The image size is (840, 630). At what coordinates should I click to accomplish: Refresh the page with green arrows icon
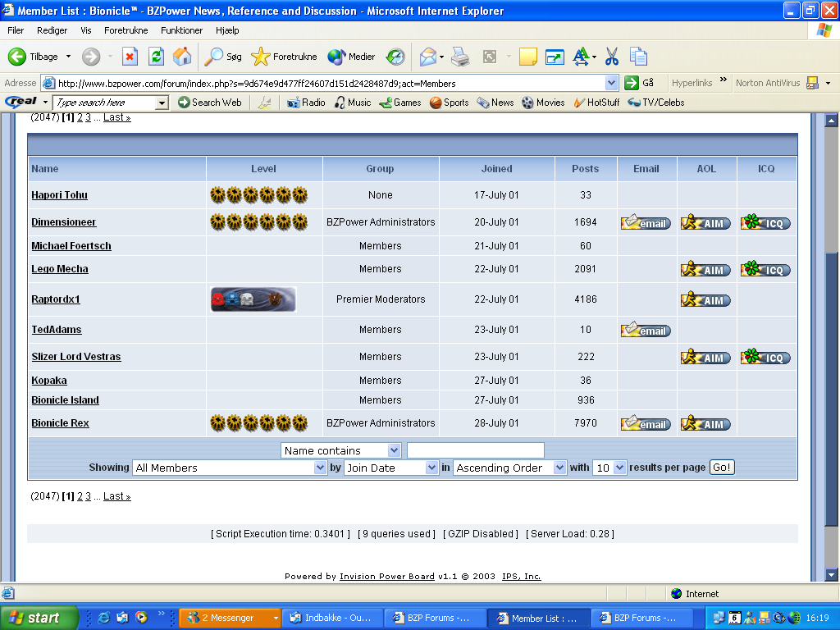[x=156, y=57]
